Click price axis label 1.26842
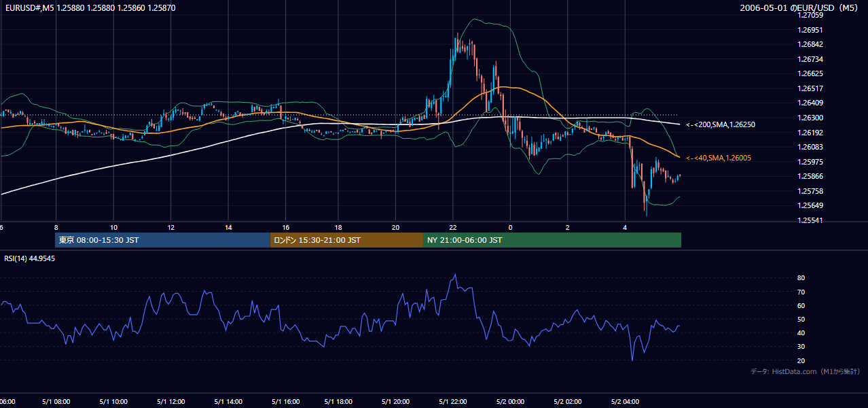 810,44
